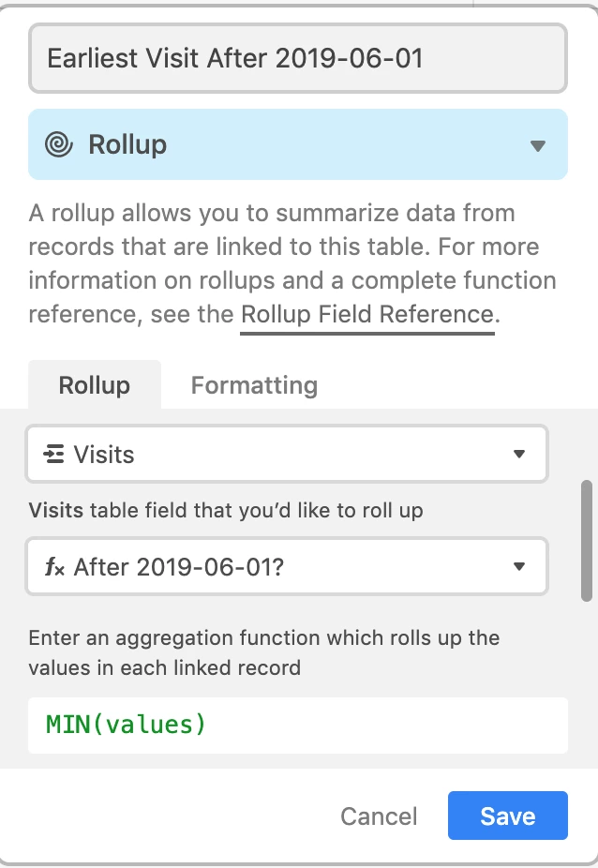The height and width of the screenshot is (868, 598).
Task: Expand the Rollup field type dropdown arrow
Action: 538,145
